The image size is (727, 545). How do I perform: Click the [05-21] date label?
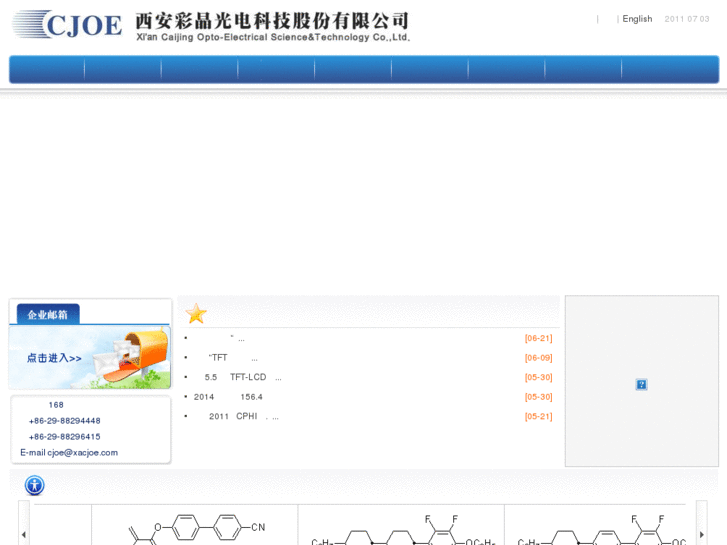(539, 417)
